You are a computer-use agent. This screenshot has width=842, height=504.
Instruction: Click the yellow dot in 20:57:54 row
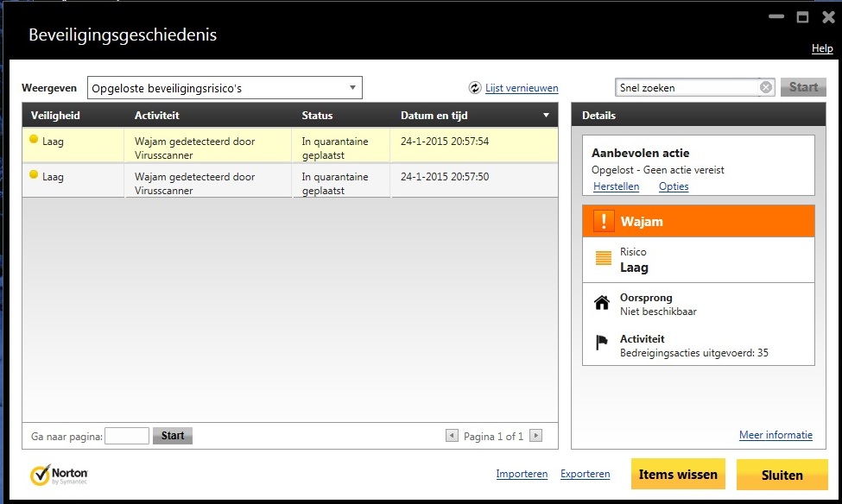(x=34, y=139)
